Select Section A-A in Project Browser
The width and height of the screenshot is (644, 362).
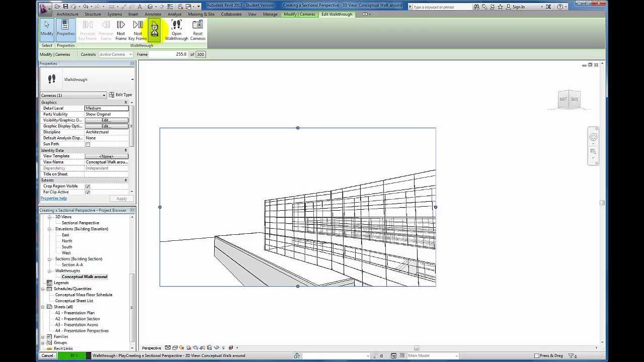(72, 265)
